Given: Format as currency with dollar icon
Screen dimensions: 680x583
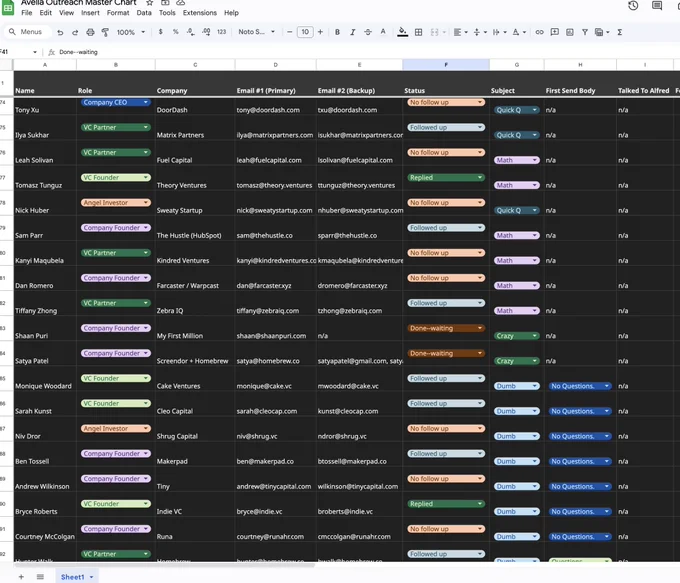Looking at the screenshot, I should (x=160, y=32).
